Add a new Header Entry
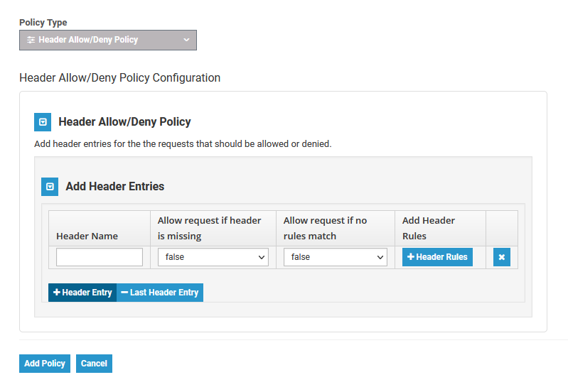 (x=82, y=293)
